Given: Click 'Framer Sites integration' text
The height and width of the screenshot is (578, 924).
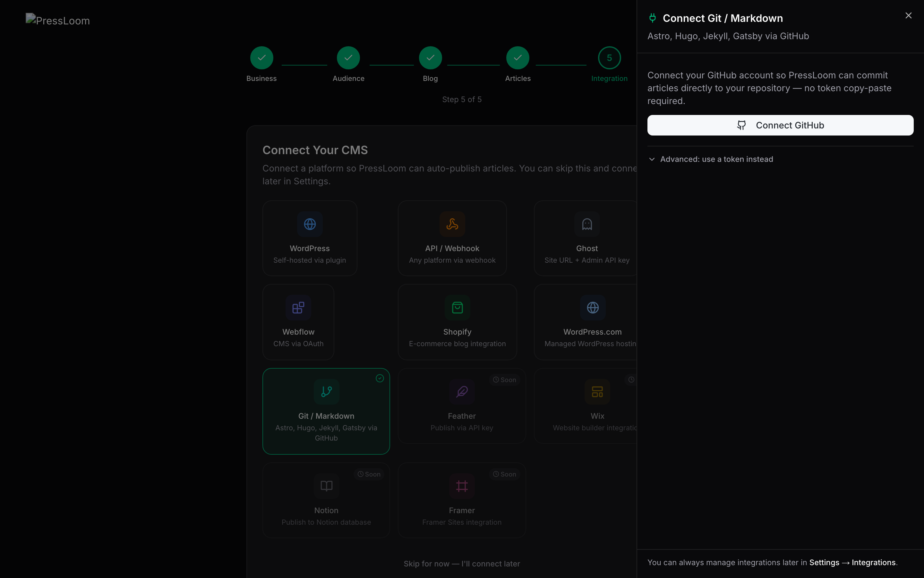Looking at the screenshot, I should coord(462,522).
